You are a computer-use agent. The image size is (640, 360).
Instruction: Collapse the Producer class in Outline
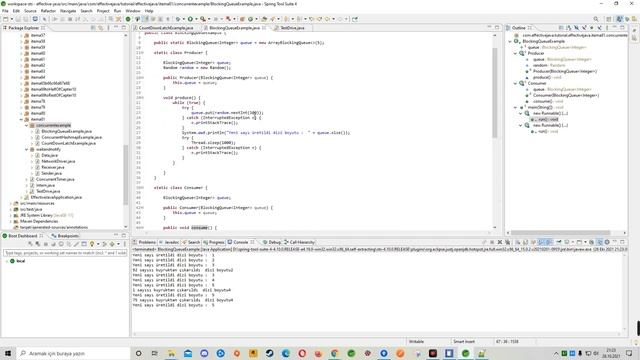click(515, 53)
